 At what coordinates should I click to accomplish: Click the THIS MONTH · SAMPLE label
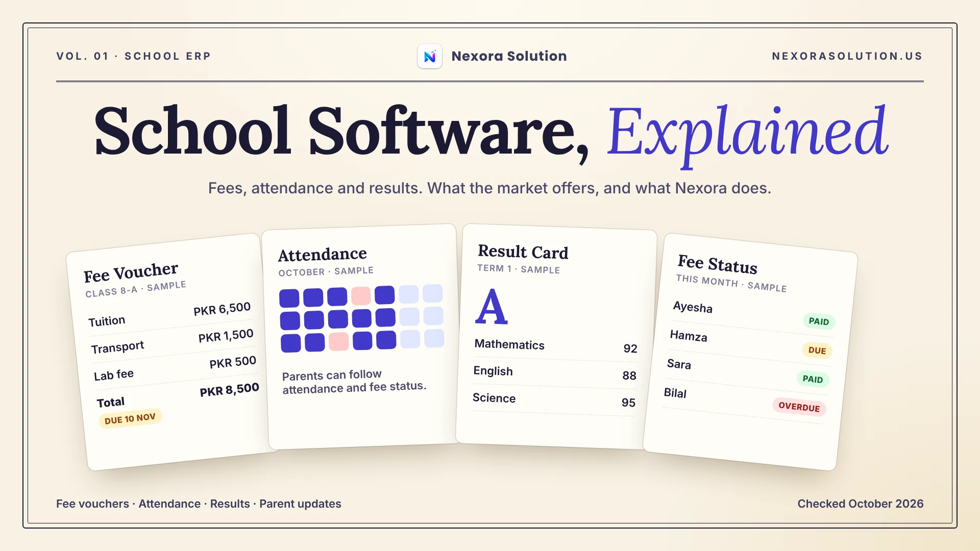731,283
